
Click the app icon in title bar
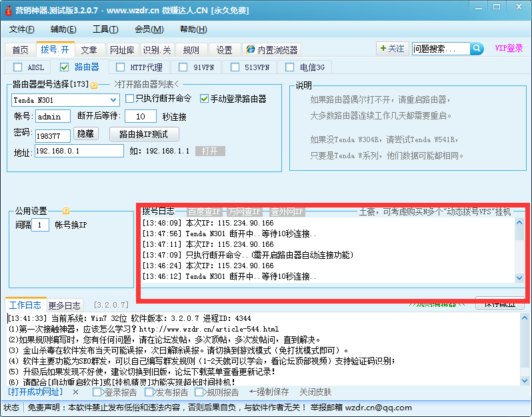click(8, 11)
